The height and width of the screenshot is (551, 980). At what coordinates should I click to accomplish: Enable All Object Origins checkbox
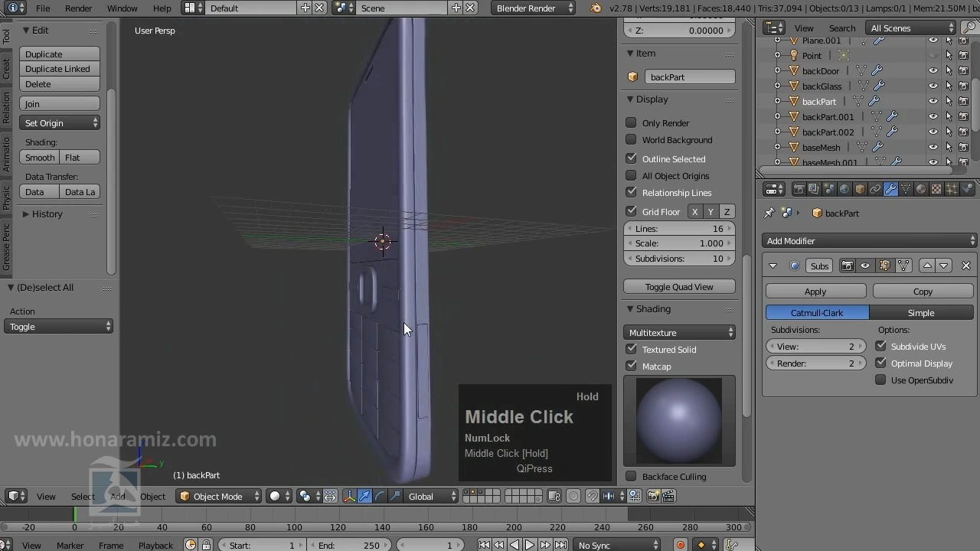click(x=631, y=175)
